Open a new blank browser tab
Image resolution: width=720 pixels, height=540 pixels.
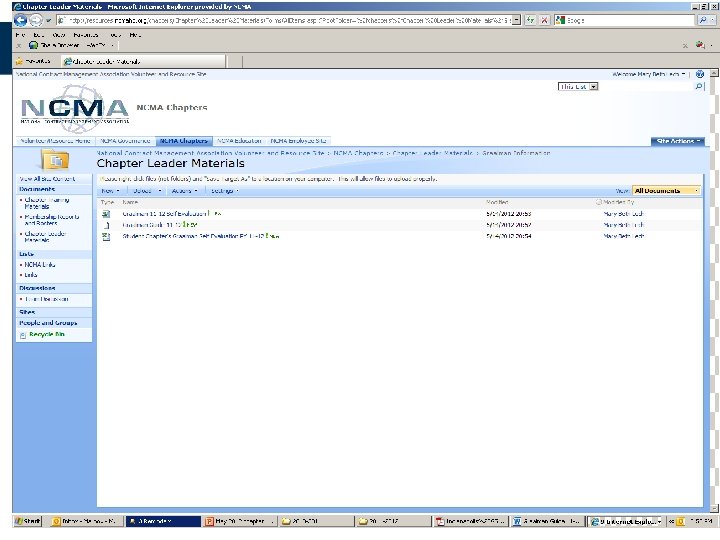click(x=234, y=61)
